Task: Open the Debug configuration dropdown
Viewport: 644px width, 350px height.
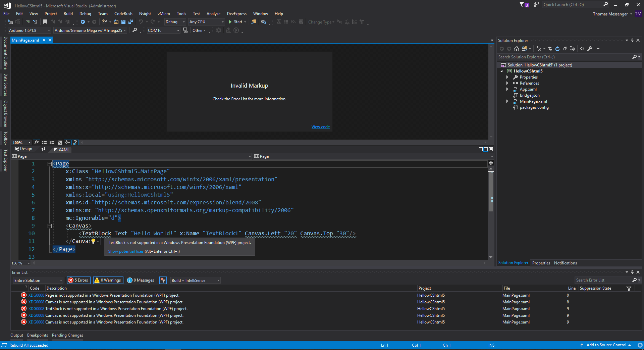Action: 175,22
